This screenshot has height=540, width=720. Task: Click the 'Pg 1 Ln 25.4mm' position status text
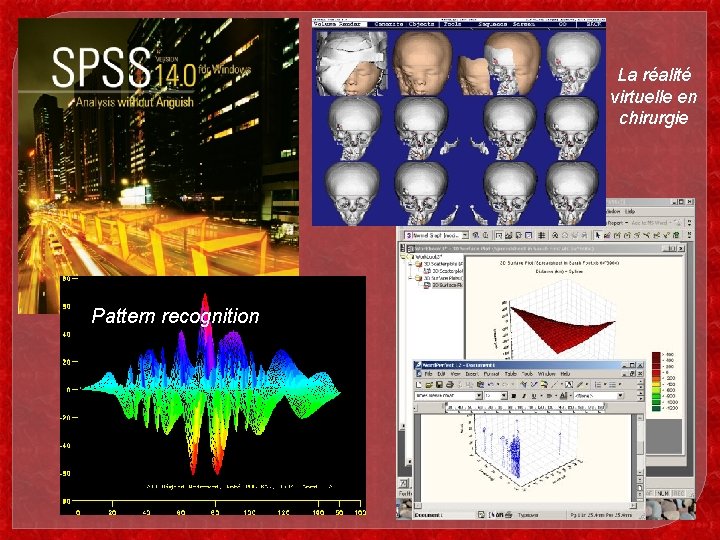pos(602,515)
